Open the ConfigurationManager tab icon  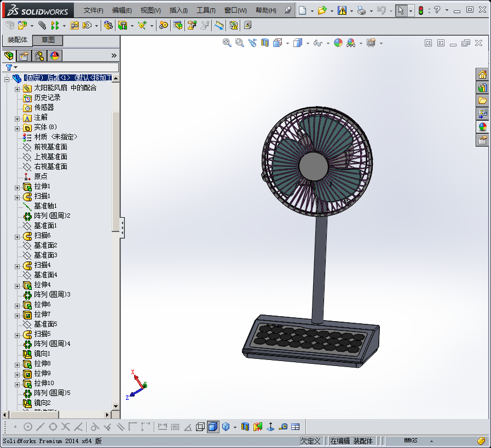[x=39, y=56]
